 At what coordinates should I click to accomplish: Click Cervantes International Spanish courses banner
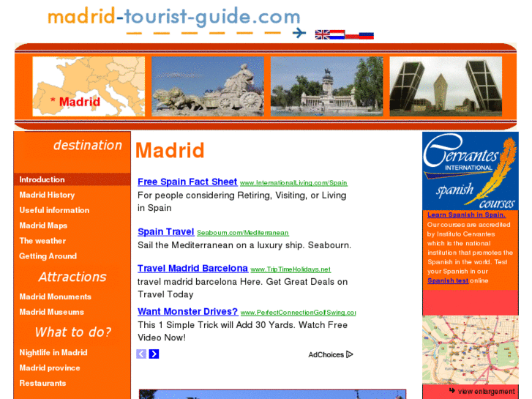[471, 171]
